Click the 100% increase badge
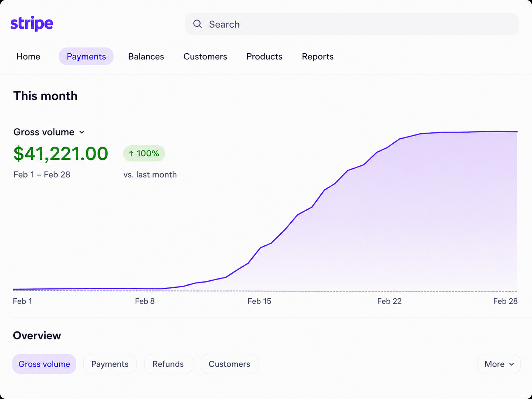The height and width of the screenshot is (399, 532). (x=144, y=154)
